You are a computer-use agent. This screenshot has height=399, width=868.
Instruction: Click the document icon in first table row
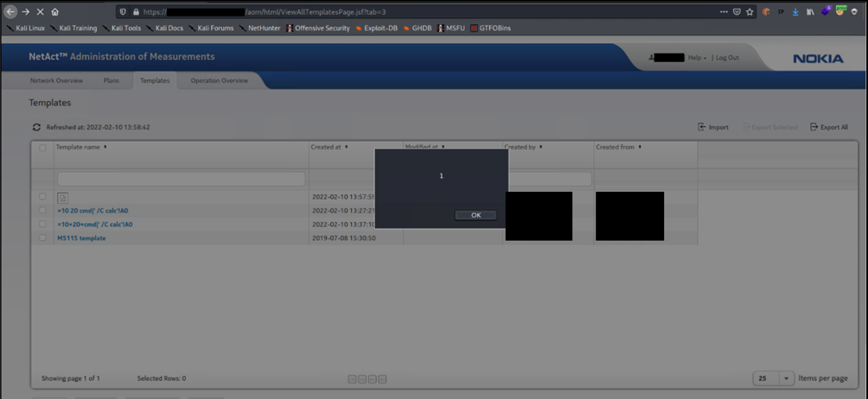[x=62, y=197]
